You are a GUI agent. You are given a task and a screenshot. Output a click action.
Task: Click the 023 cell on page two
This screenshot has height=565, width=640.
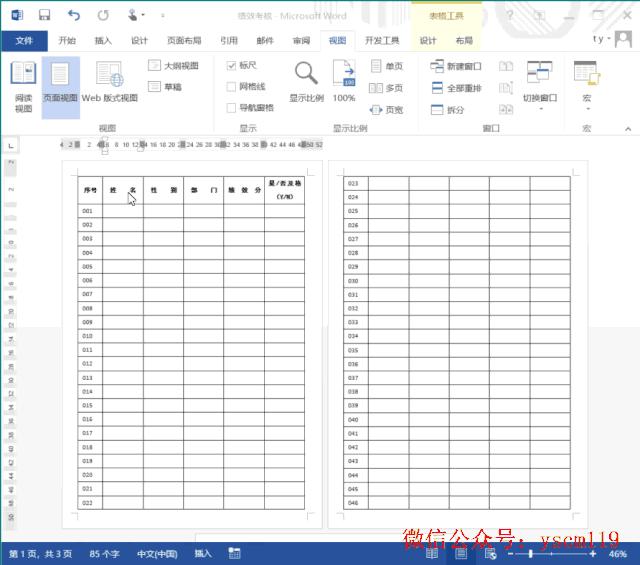pyautogui.click(x=356, y=183)
